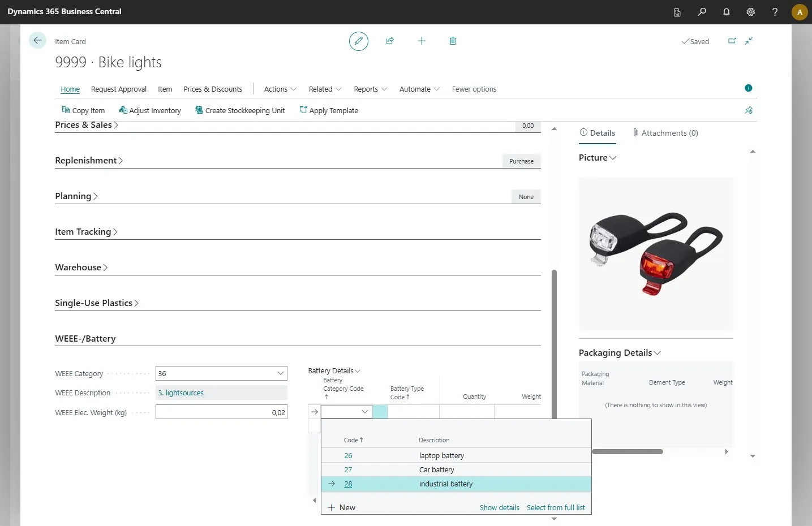This screenshot has height=526, width=812.
Task: Open user account avatar A
Action: (800, 12)
